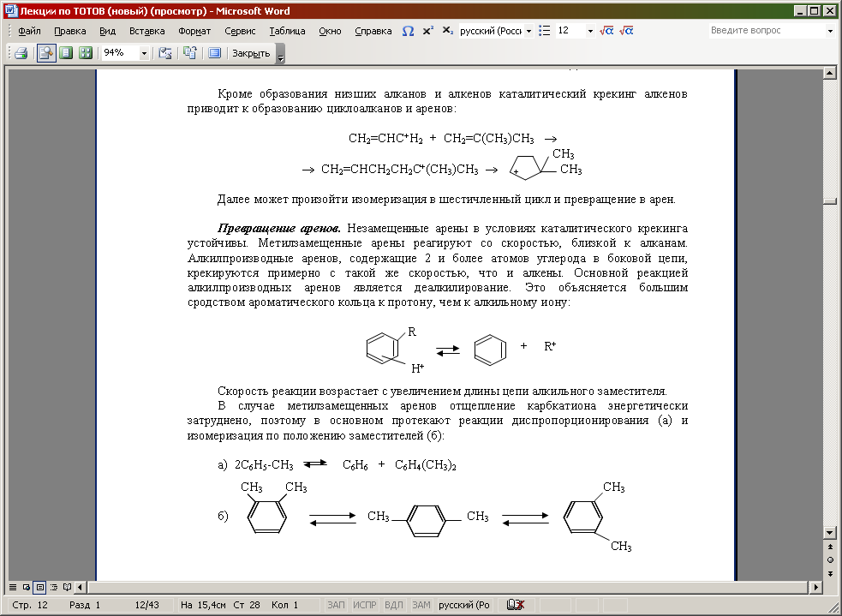The height and width of the screenshot is (616, 842).
Task: Click the Shrink to Fit icon
Action: pos(189,52)
